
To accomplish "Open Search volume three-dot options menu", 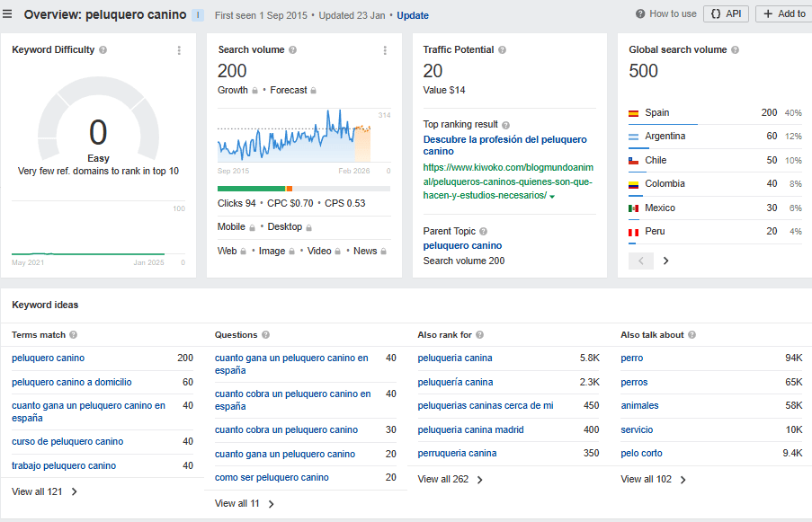I will click(x=385, y=50).
